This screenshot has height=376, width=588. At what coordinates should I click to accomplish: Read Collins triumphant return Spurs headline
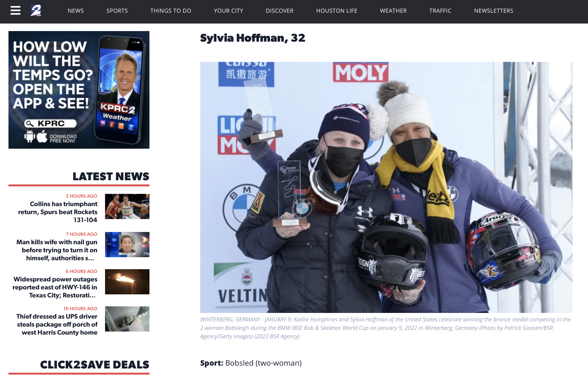coord(58,212)
